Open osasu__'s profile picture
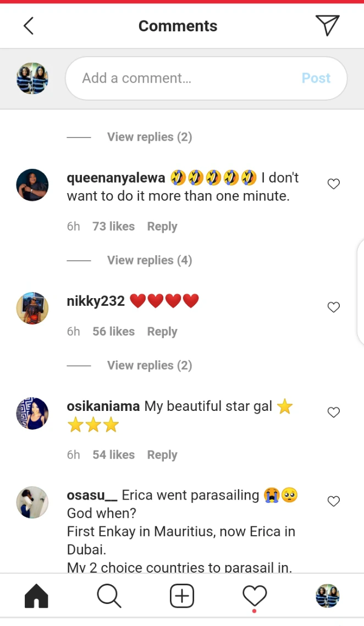Screen dimensions: 364x626 [x=32, y=502]
